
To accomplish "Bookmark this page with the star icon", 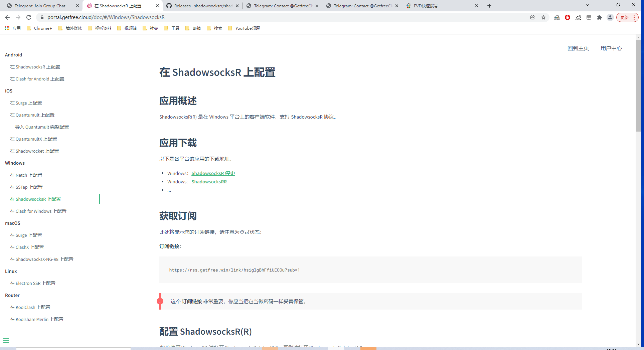I will (543, 17).
